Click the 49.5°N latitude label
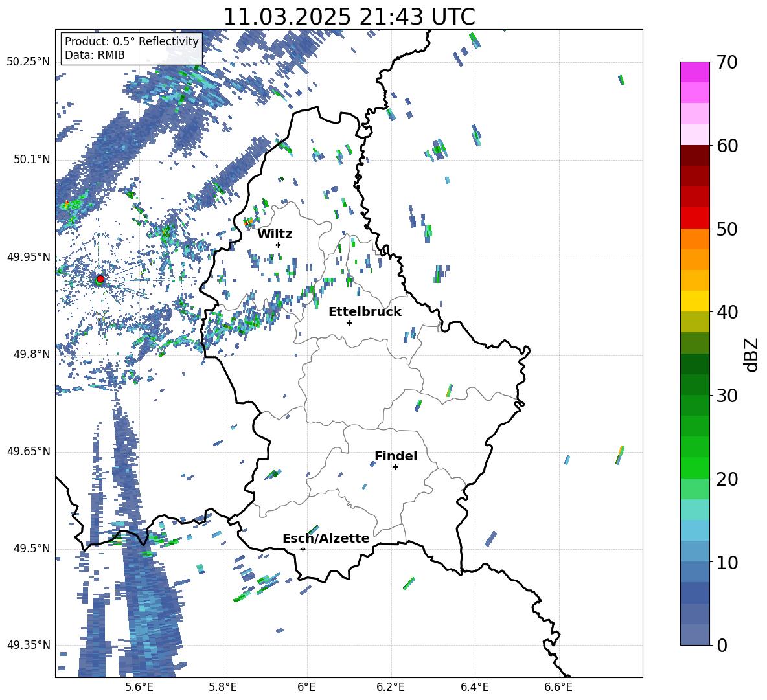767x700 pixels. pyautogui.click(x=31, y=548)
